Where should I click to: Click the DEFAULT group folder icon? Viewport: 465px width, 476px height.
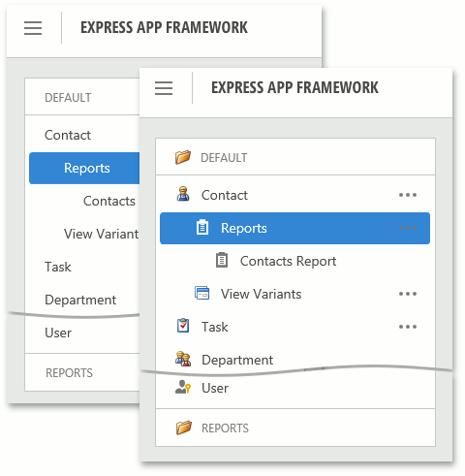click(x=183, y=157)
